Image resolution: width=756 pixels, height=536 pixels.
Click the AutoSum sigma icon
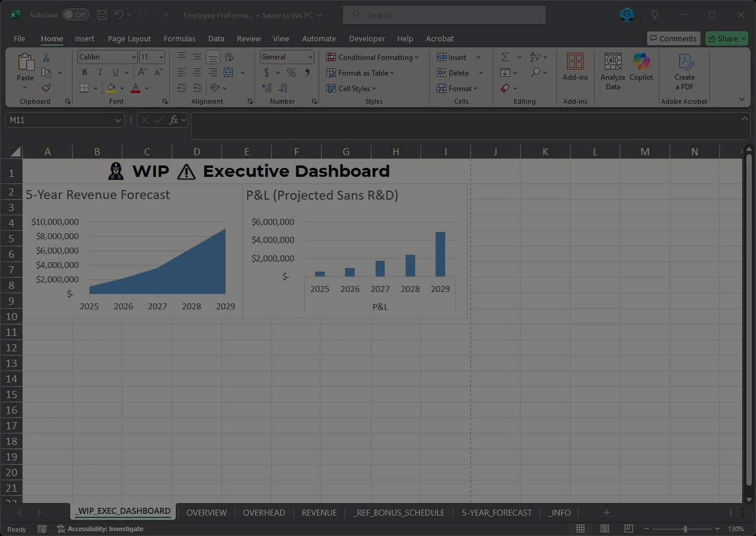click(505, 57)
